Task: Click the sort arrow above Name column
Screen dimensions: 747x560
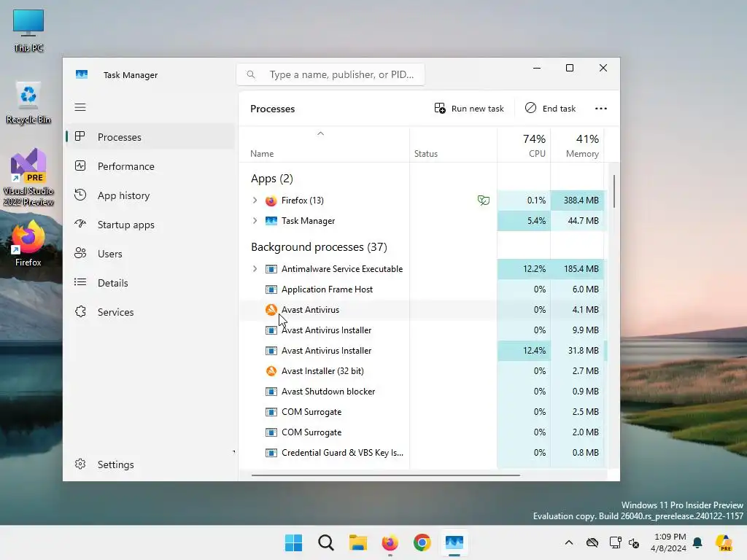Action: pyautogui.click(x=321, y=134)
